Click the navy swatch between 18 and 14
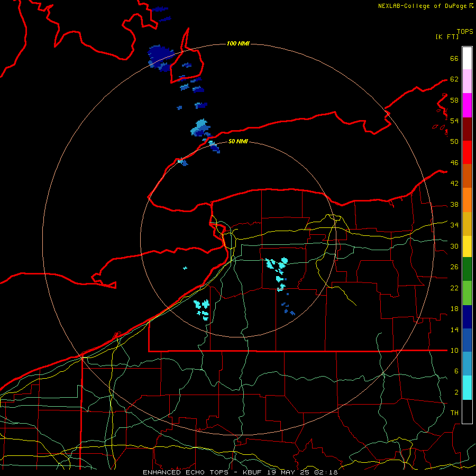The image size is (476, 476). (467, 317)
